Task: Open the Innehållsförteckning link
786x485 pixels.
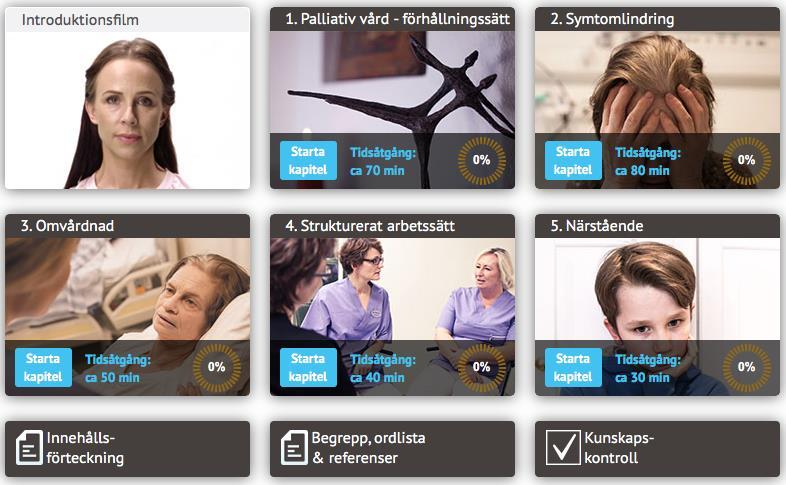Action: 127,448
